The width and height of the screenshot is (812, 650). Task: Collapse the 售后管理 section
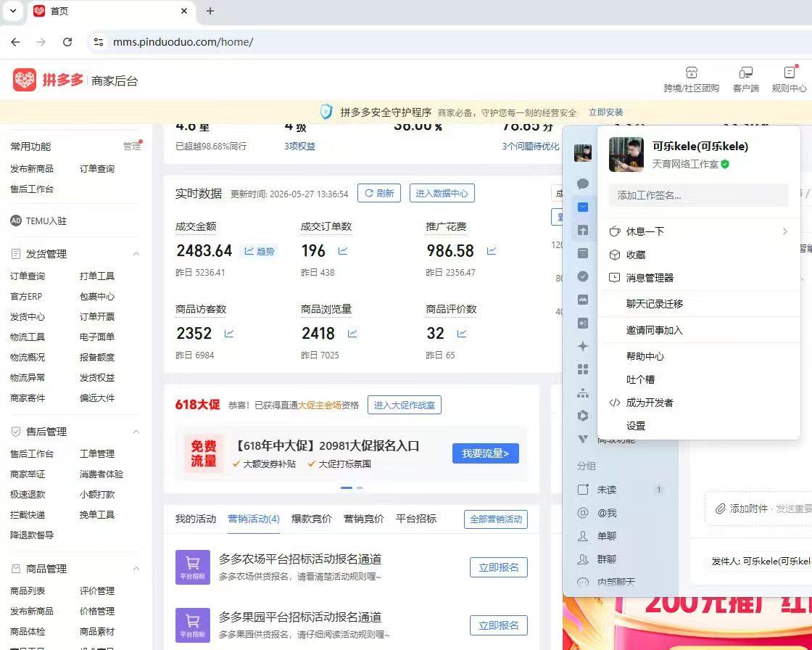(x=136, y=432)
